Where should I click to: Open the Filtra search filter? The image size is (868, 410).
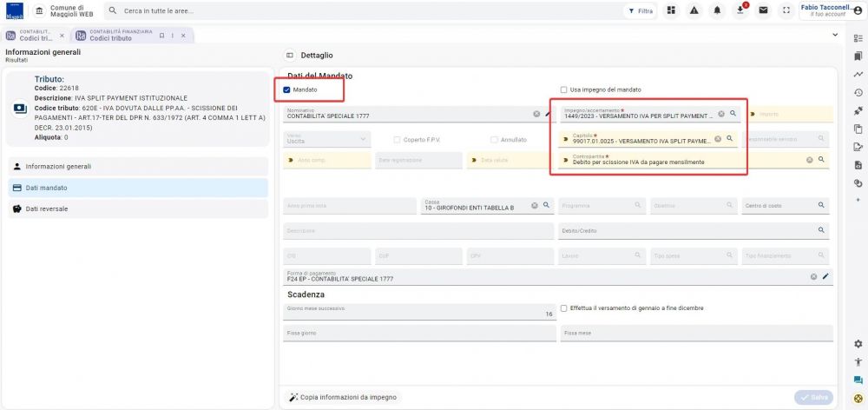(x=641, y=11)
